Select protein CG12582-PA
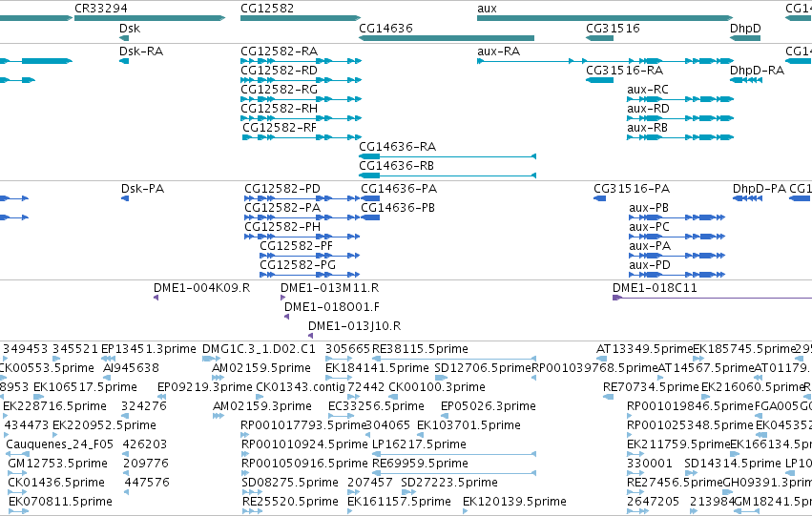This screenshot has height=516, width=812. 282,208
